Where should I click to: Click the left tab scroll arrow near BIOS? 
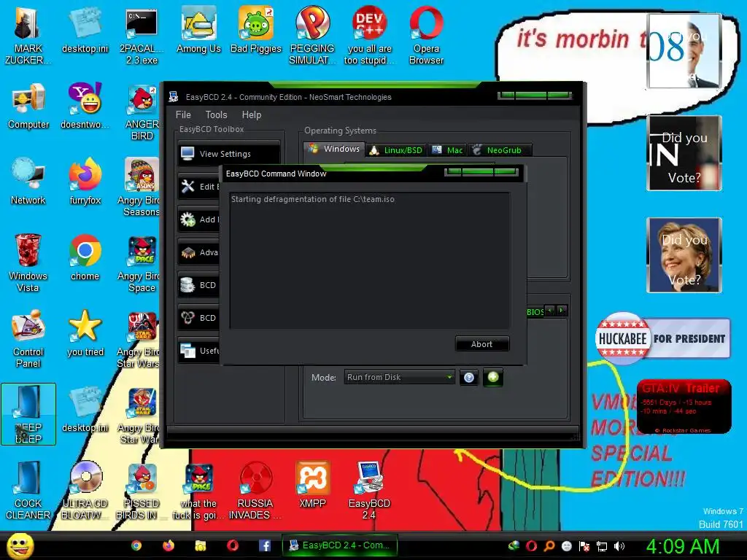[550, 311]
